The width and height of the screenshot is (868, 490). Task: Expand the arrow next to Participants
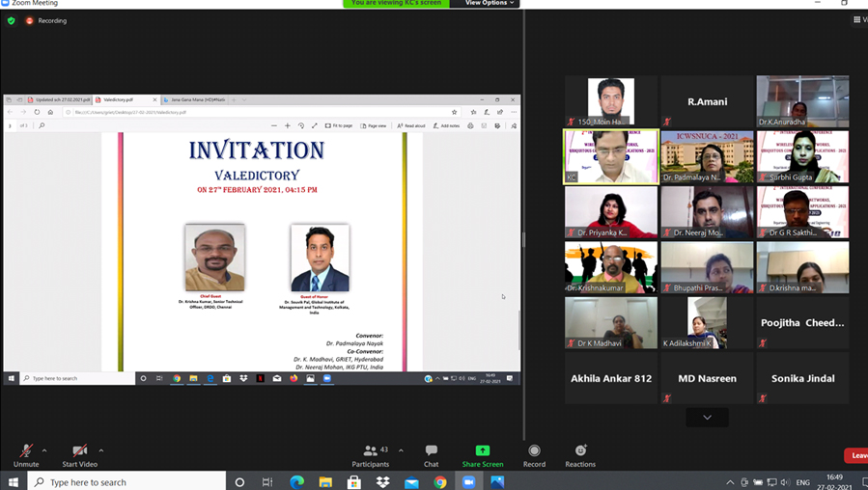coord(401,450)
